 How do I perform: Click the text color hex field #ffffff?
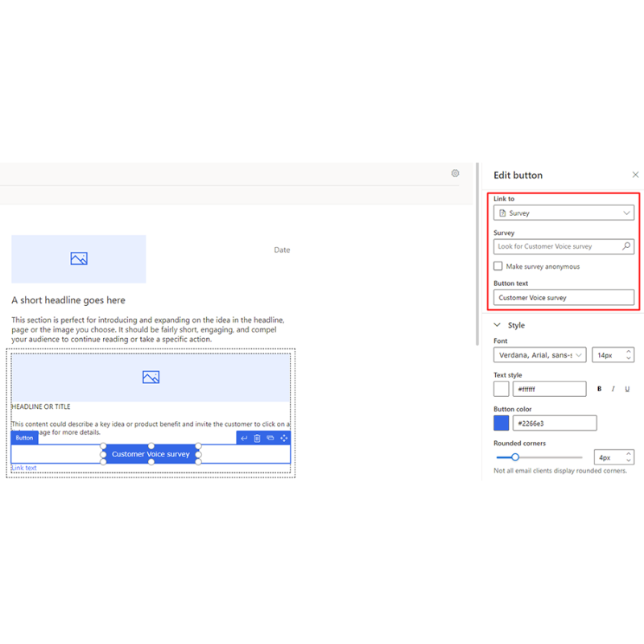[549, 389]
